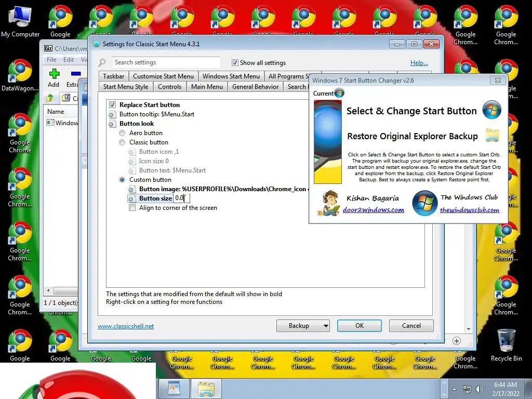Click Select & Change Start Button
Viewport: 532px width, 399px height.
click(411, 111)
